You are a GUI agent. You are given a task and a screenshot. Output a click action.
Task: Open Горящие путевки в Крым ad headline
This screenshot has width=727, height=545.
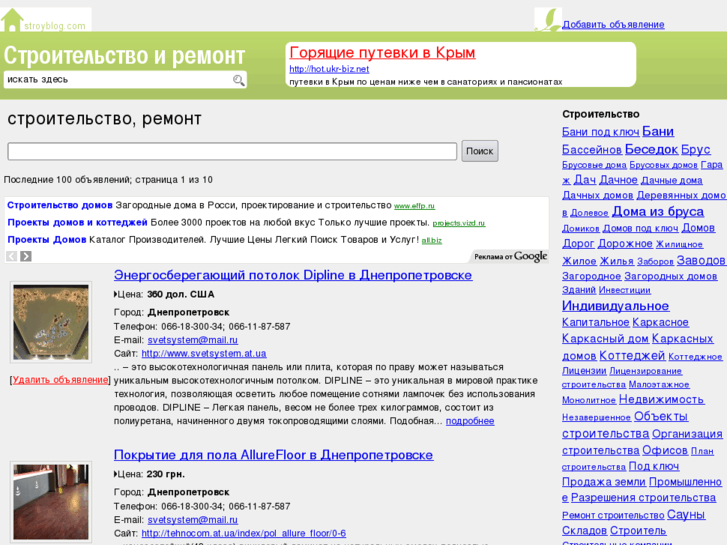pos(382,52)
